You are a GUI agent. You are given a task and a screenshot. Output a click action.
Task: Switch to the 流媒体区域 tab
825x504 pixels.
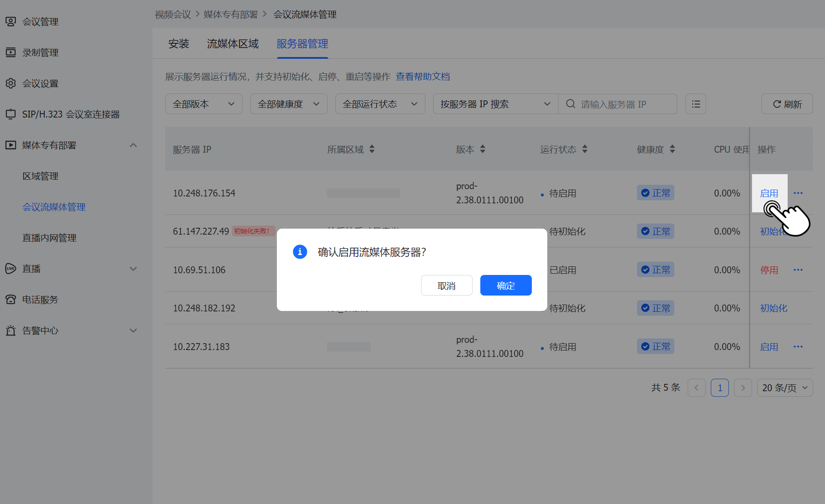tap(233, 44)
